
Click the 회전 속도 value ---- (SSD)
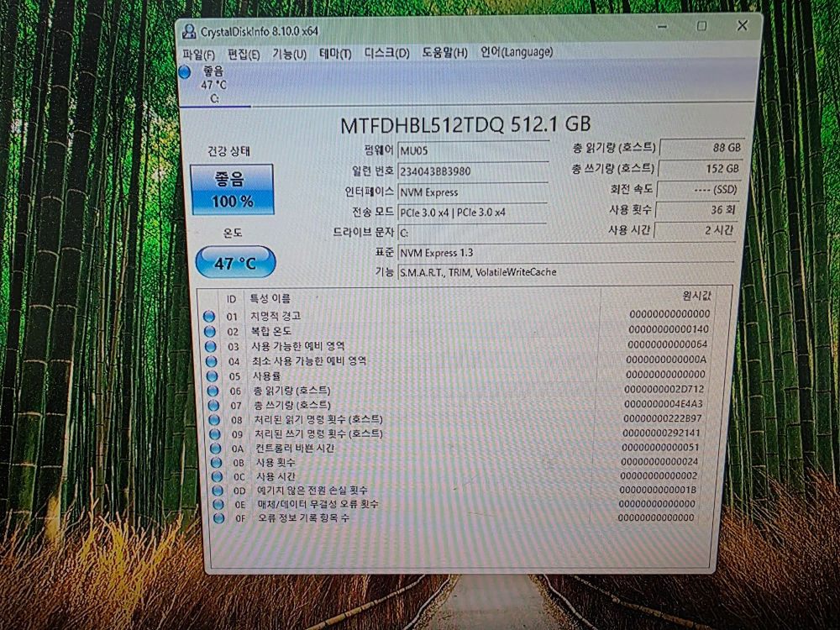click(699, 189)
